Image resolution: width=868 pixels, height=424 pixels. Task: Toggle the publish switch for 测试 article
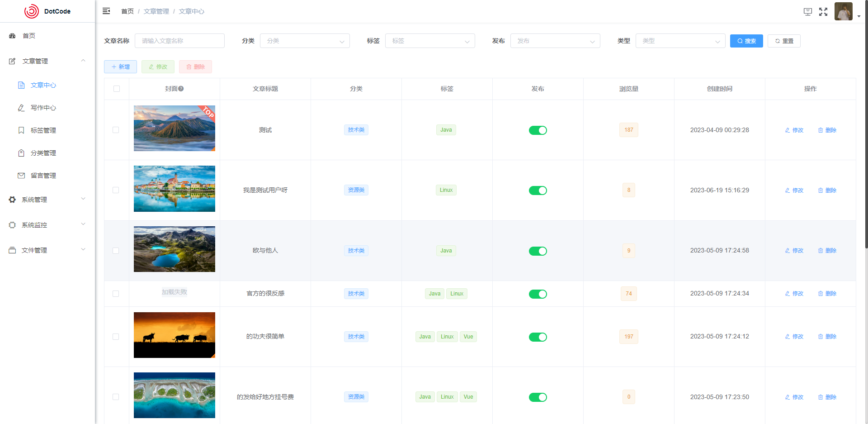pos(538,130)
